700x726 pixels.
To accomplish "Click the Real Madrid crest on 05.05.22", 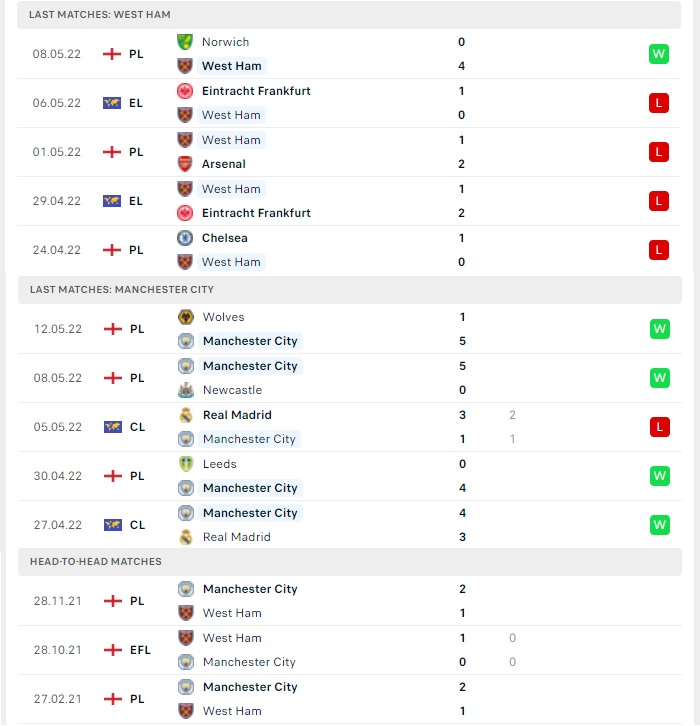I will tap(186, 415).
